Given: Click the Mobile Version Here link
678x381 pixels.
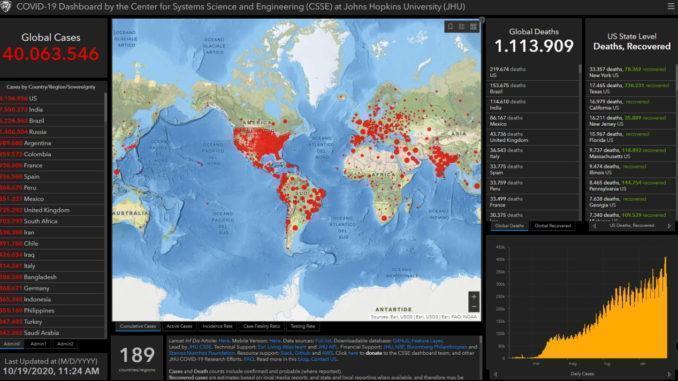Looking at the screenshot, I should (x=275, y=341).
